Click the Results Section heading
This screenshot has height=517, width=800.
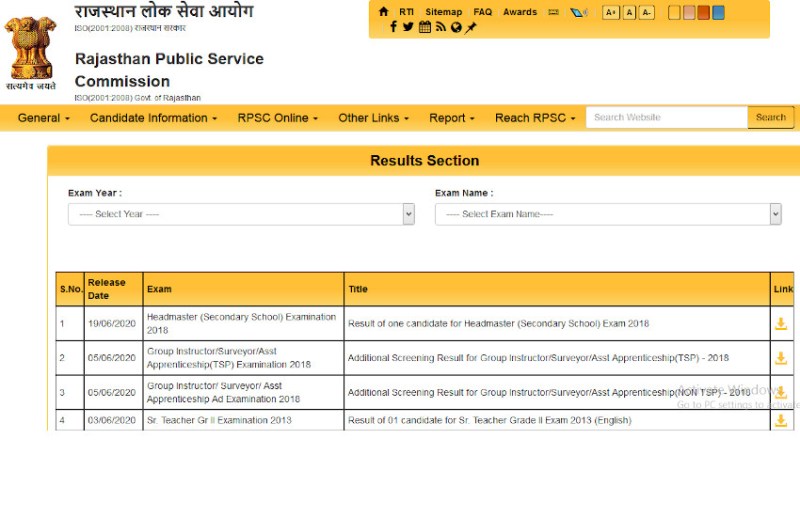coord(424,161)
